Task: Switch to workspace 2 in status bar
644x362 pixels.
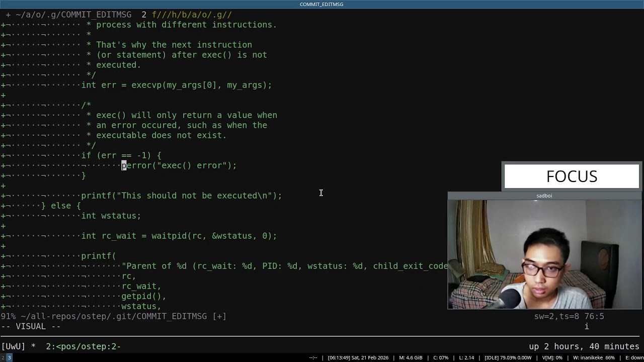Action: 3,357
